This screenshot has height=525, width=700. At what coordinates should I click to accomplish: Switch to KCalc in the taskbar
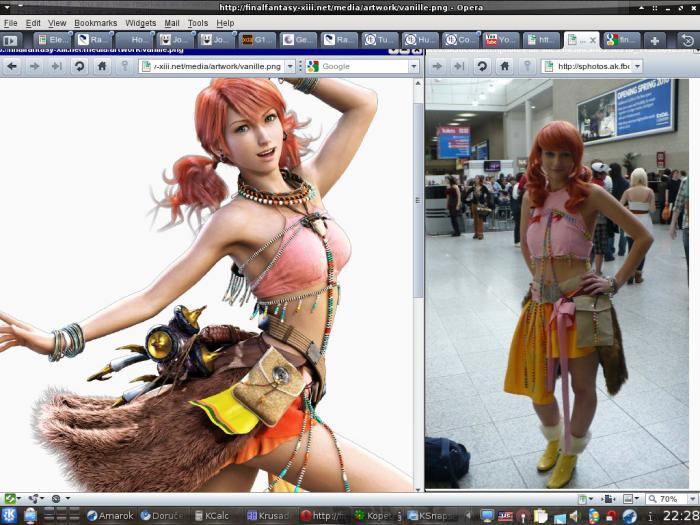(x=215, y=516)
